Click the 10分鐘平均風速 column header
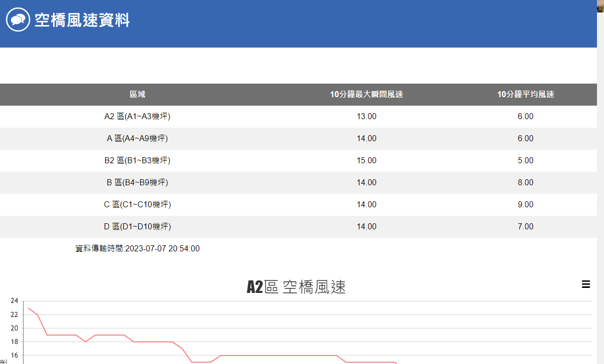Viewport: 604px width, 364px height. pyautogui.click(x=525, y=94)
